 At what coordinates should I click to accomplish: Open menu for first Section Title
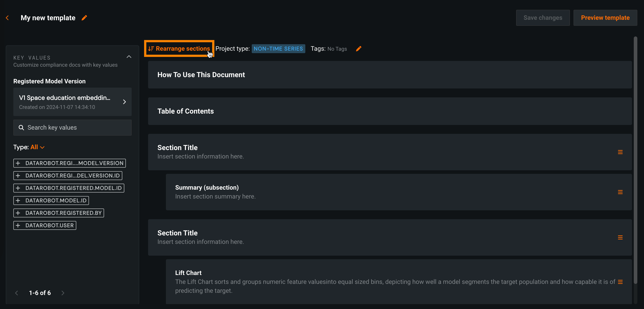click(x=620, y=152)
